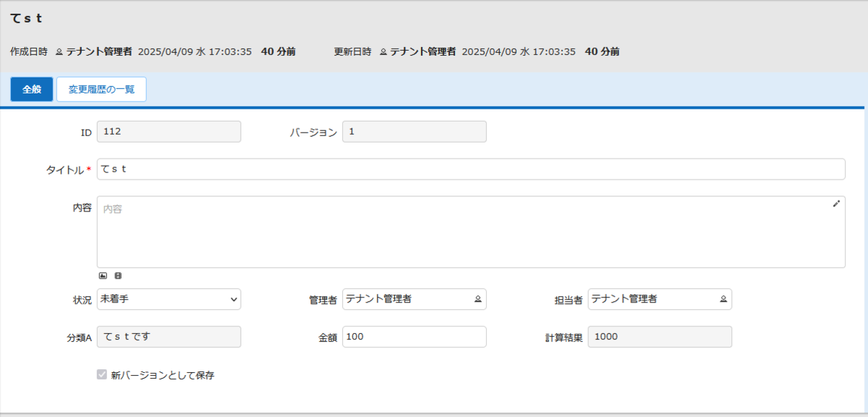Open the 状況 dropdown showing 未着手
The width and height of the screenshot is (868, 417).
tap(169, 299)
